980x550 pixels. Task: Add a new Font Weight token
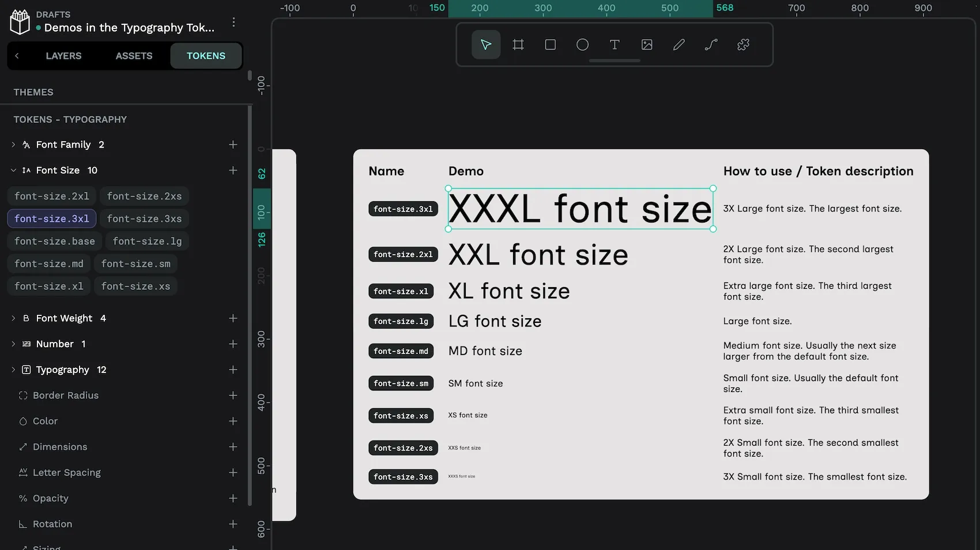coord(233,318)
